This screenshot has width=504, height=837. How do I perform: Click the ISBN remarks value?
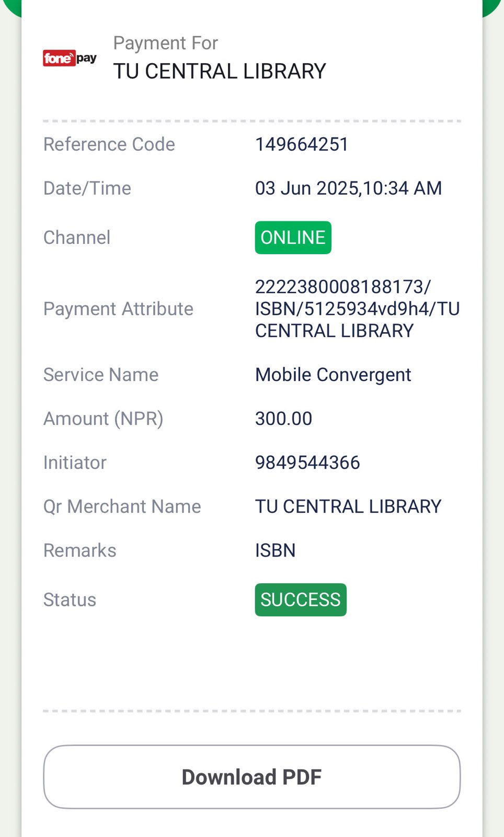tap(275, 550)
